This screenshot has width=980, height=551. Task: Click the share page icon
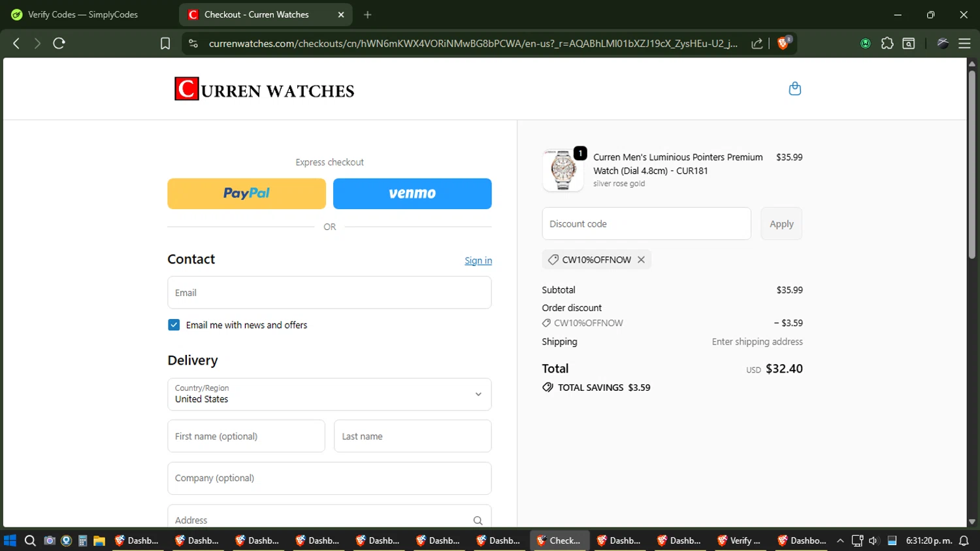click(757, 43)
